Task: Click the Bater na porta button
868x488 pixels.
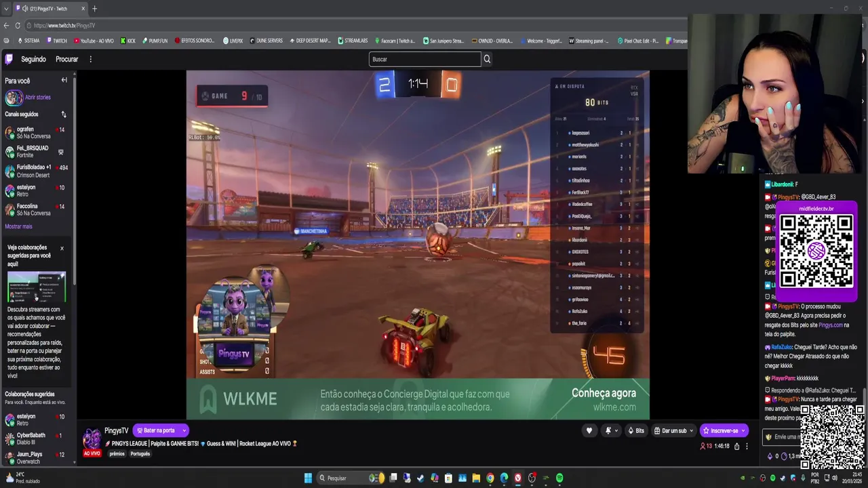Action: point(155,430)
